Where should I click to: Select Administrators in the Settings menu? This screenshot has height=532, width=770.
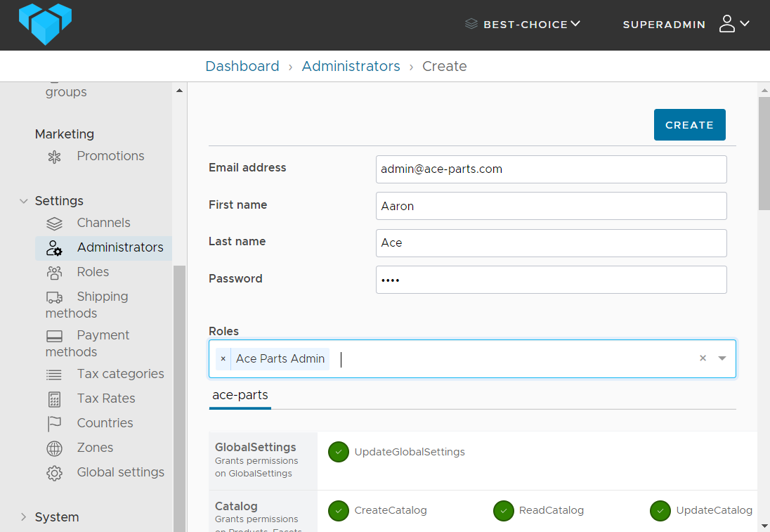(x=119, y=247)
